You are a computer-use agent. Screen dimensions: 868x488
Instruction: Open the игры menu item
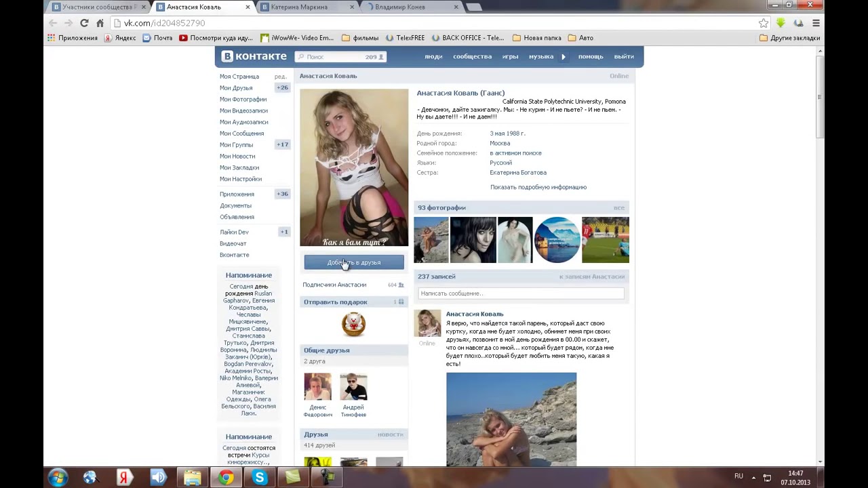coord(510,56)
